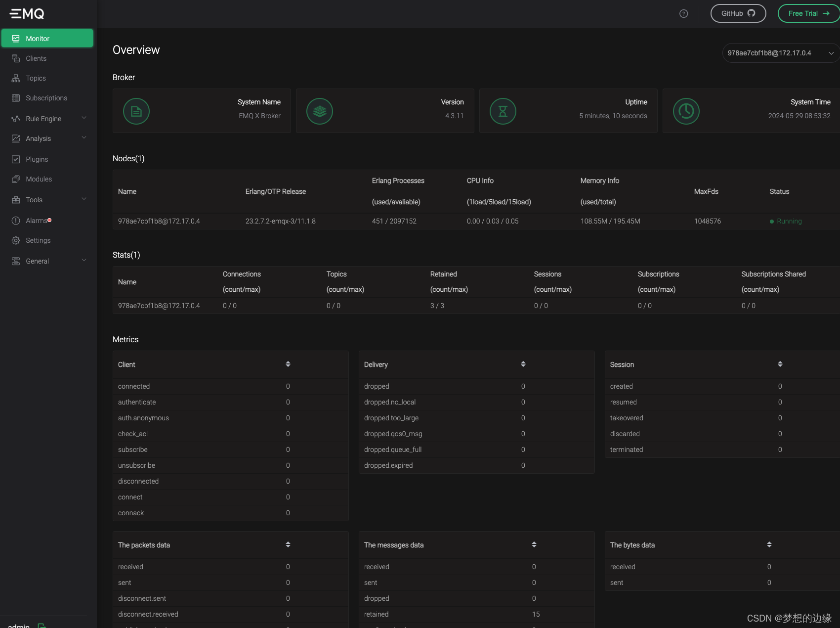Click the takeovered session metric
840x628 pixels.
pyautogui.click(x=627, y=418)
